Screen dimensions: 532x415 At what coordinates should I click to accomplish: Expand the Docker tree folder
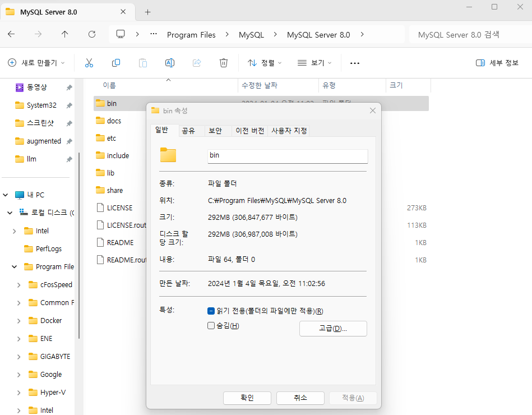(x=18, y=321)
